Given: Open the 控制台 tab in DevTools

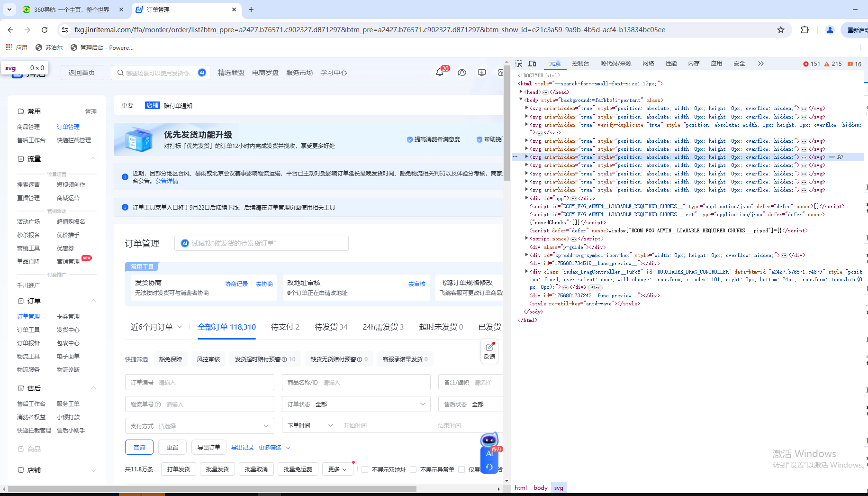Looking at the screenshot, I should (580, 64).
